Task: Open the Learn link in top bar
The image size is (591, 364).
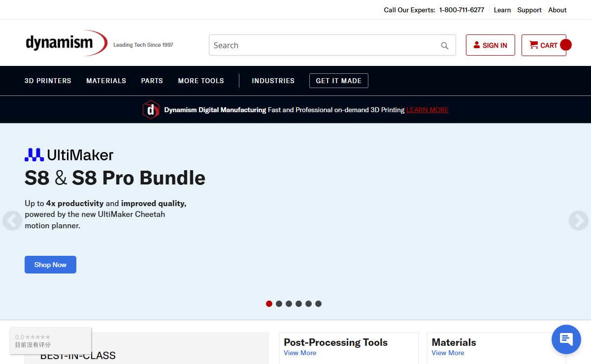Action: click(x=502, y=10)
